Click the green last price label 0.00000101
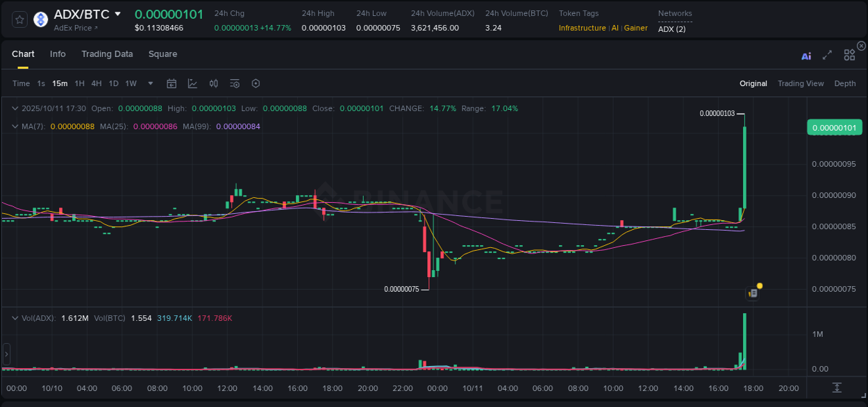Image resolution: width=868 pixels, height=407 pixels. (834, 127)
